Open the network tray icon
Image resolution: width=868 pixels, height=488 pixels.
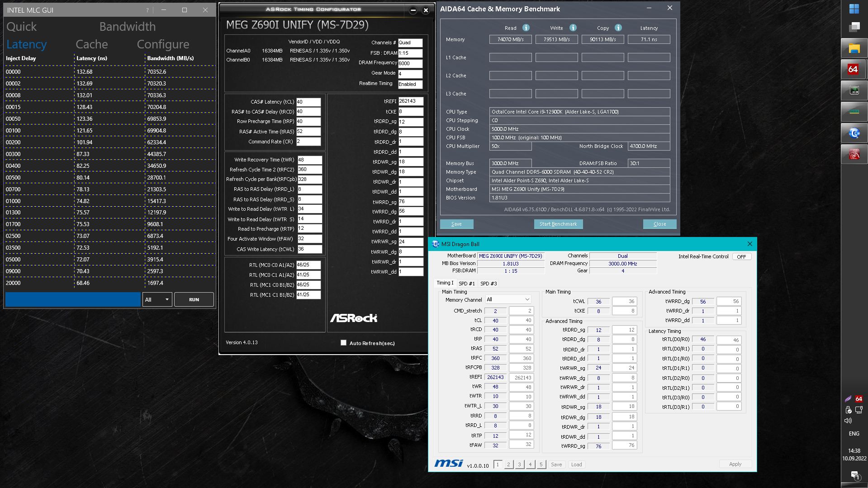[859, 410]
